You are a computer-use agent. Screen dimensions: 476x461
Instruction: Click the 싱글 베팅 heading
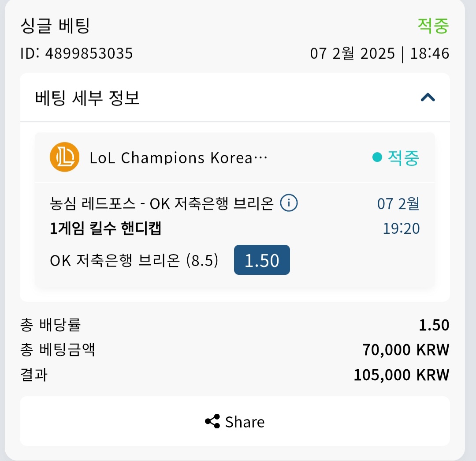55,26
